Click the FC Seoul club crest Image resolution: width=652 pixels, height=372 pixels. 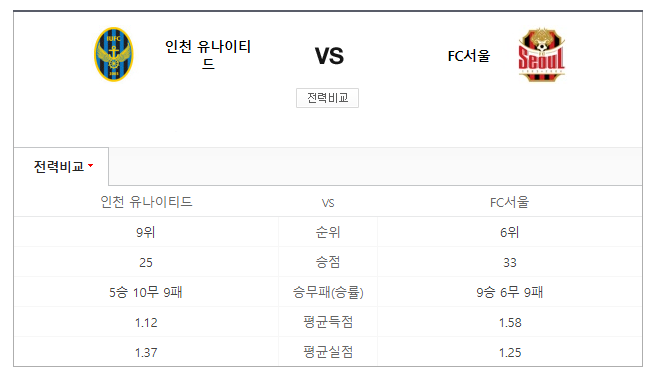[x=541, y=54]
